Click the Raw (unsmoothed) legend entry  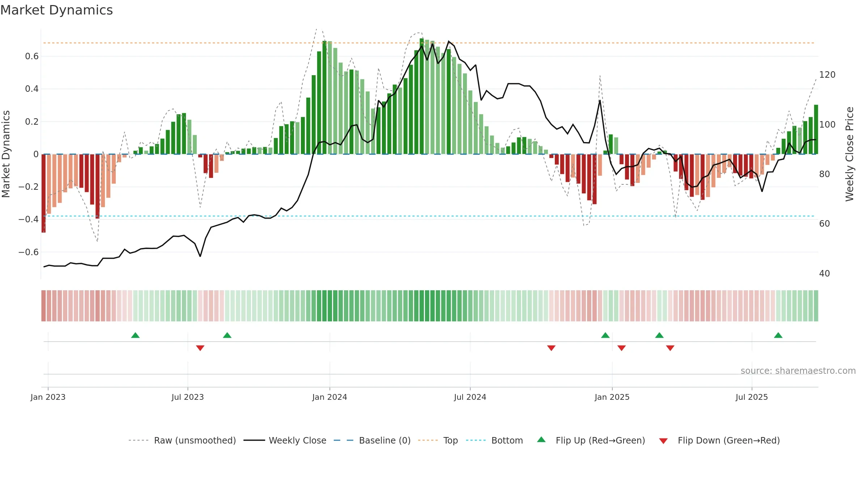pyautogui.click(x=182, y=440)
